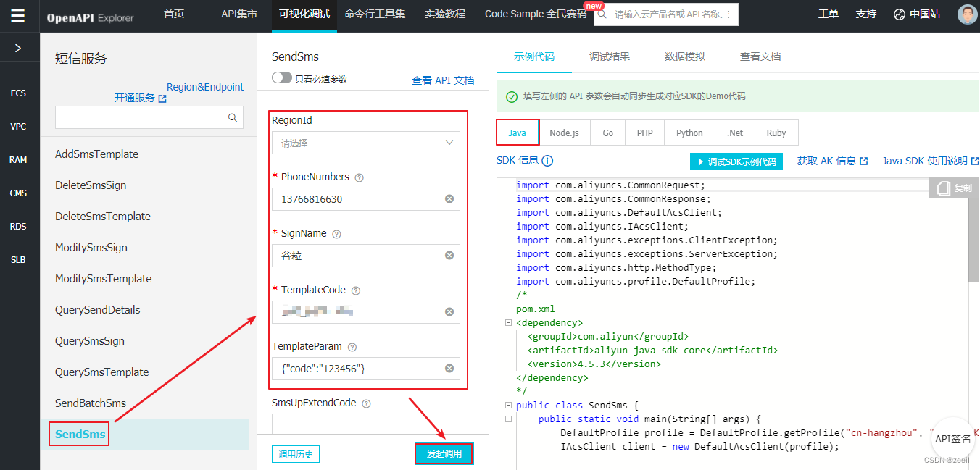
Task: Click the 中国站 globe icon
Action: click(900, 14)
